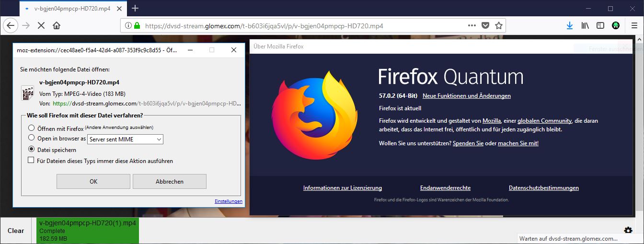The width and height of the screenshot is (644, 244).
Task: Open 'Neue Funktionen und Änderungen' link
Action: point(467,96)
